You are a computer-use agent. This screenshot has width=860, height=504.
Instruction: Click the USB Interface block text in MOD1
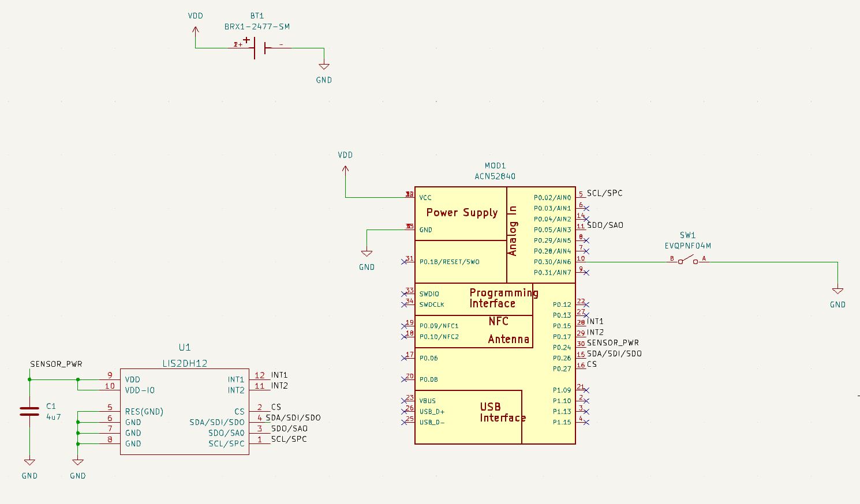502,412
